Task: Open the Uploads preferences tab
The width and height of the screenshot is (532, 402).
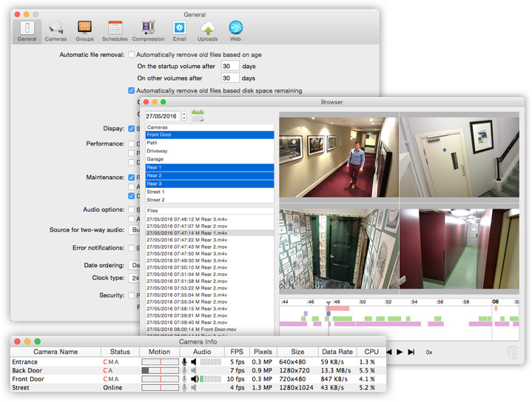Action: [x=208, y=30]
